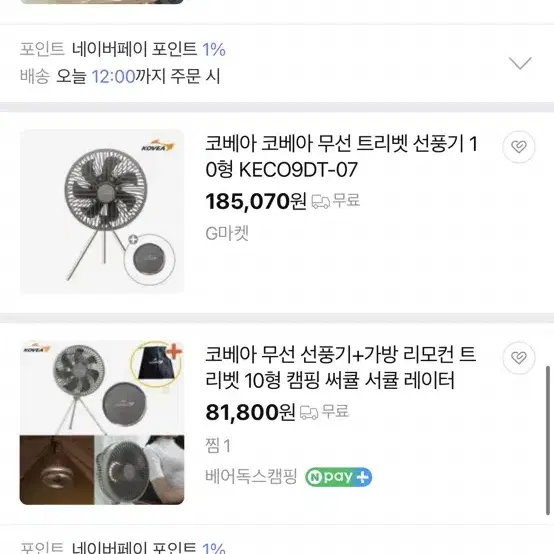Expand the points and delivery details chevron
Image resolution: width=554 pixels, height=554 pixels.
(x=520, y=63)
